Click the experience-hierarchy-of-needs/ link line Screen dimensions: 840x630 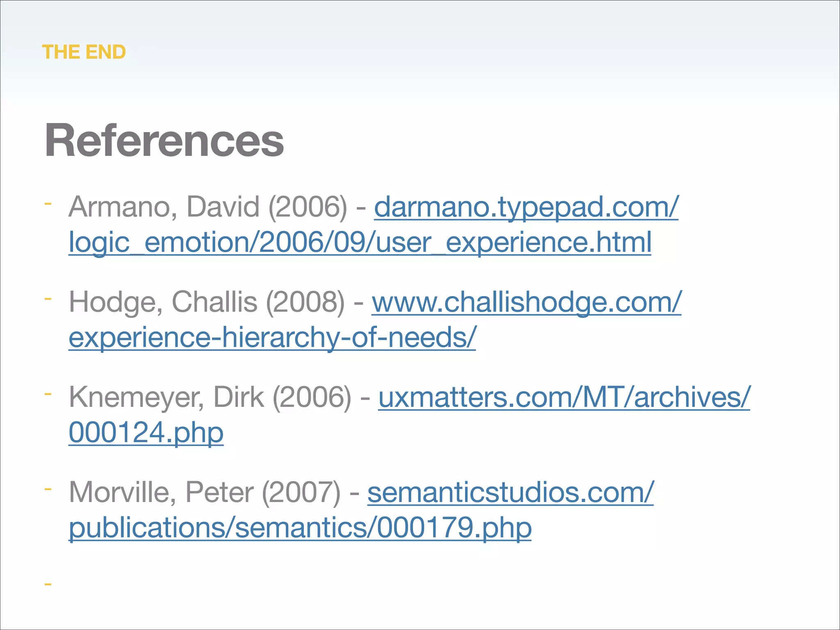[272, 337]
